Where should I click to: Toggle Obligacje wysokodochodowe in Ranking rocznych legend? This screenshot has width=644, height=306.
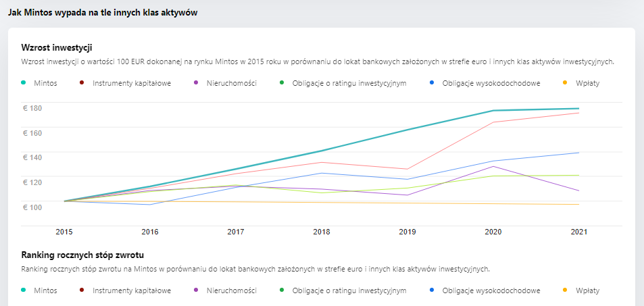click(485, 291)
